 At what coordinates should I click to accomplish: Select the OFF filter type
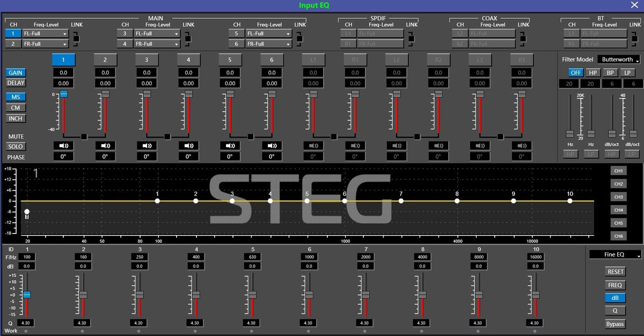[x=576, y=72]
